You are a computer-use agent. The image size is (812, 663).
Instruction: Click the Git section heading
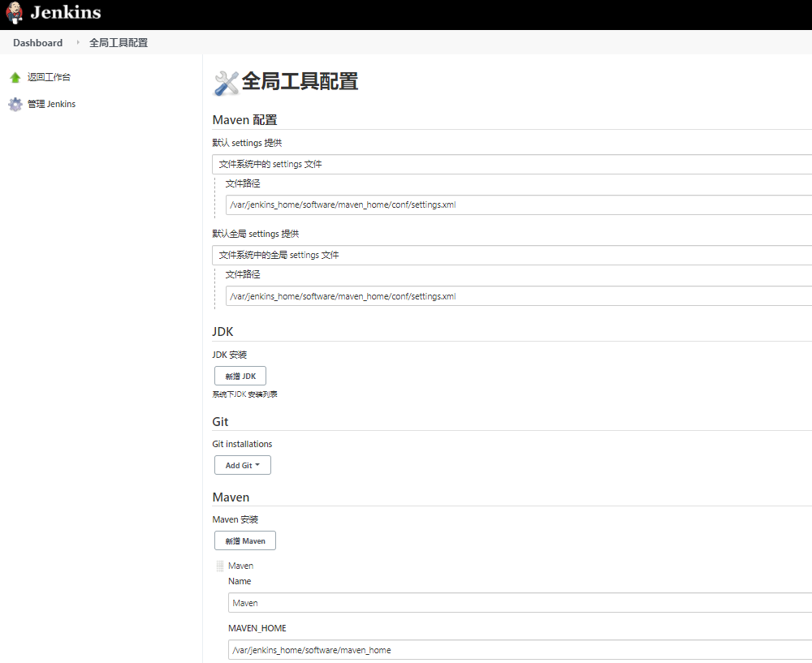coord(220,422)
